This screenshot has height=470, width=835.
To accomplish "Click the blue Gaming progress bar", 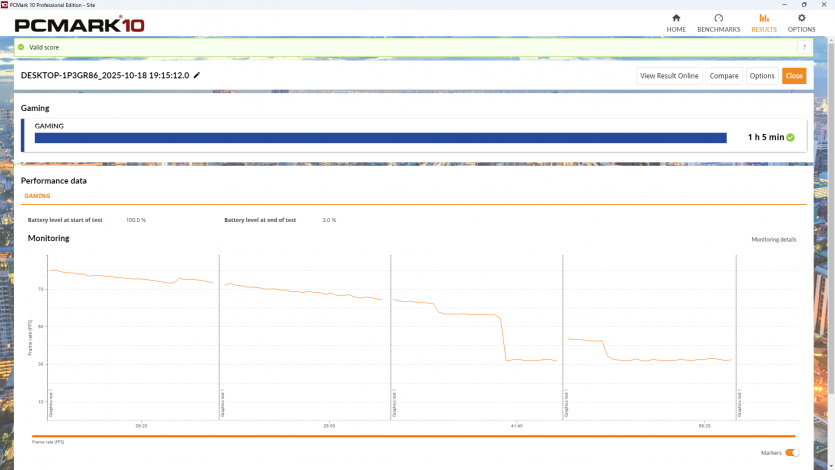I will pyautogui.click(x=380, y=138).
